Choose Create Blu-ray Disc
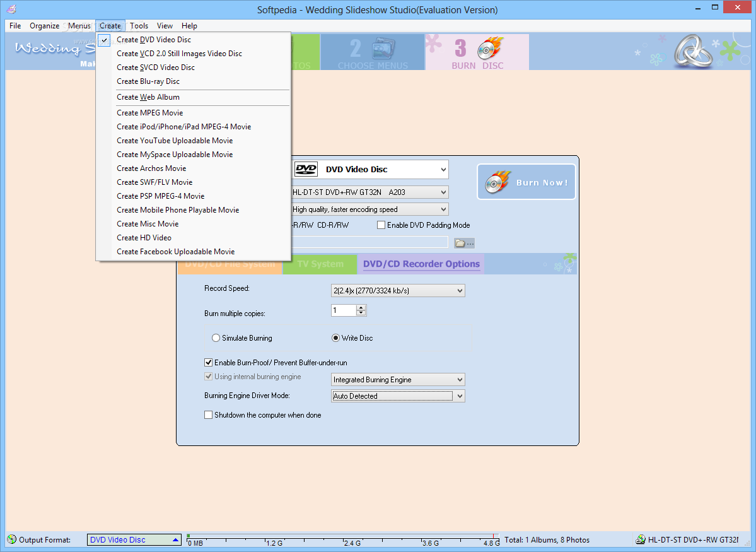The image size is (756, 552). pos(194,81)
